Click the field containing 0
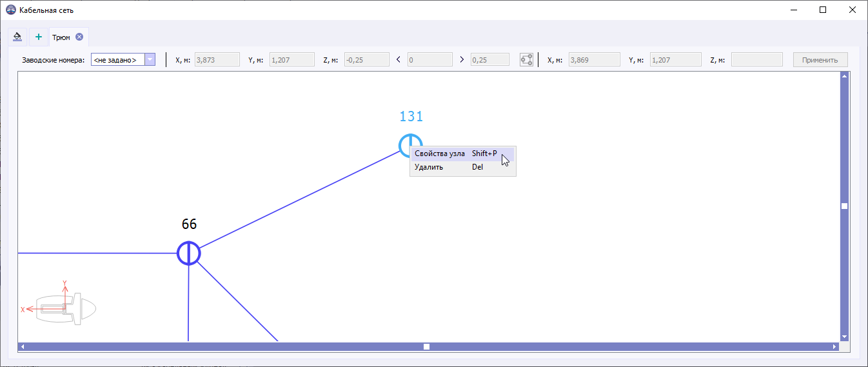 [431, 60]
